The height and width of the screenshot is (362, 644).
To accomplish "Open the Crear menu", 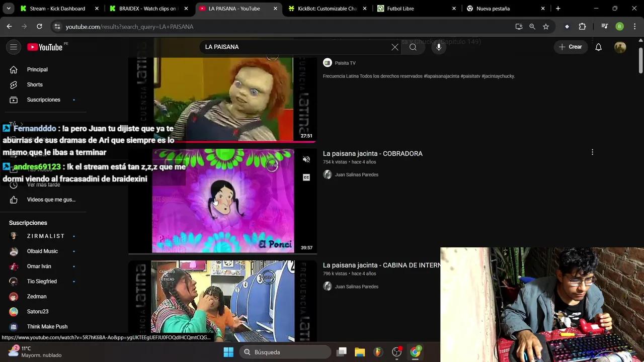I will point(570,47).
